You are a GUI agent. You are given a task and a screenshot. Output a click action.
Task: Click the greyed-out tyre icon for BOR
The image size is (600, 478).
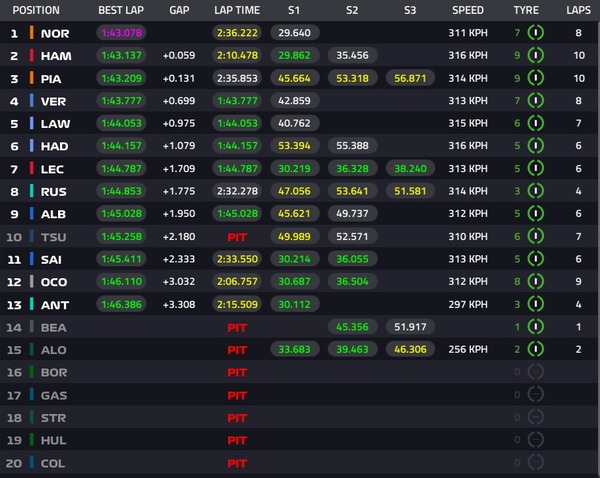(536, 372)
